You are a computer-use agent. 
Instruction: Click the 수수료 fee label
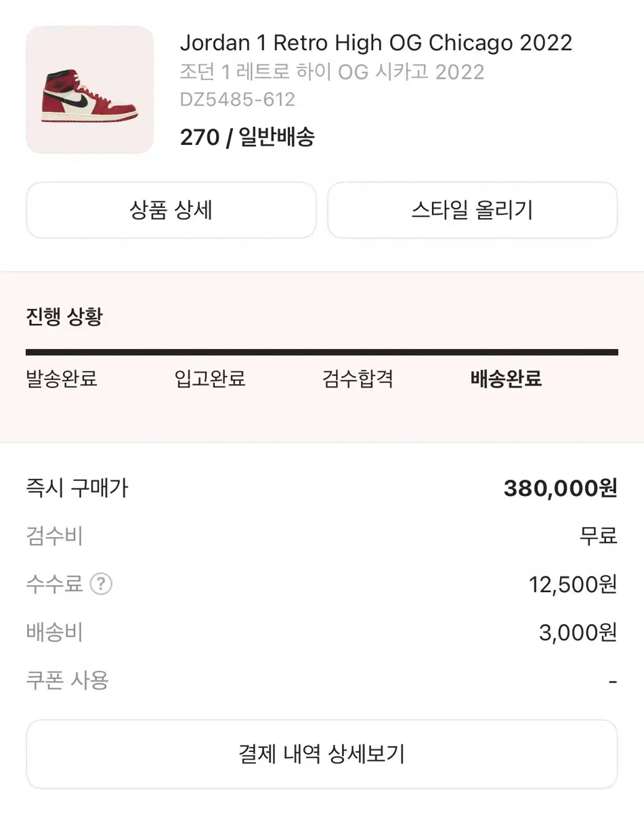click(54, 583)
